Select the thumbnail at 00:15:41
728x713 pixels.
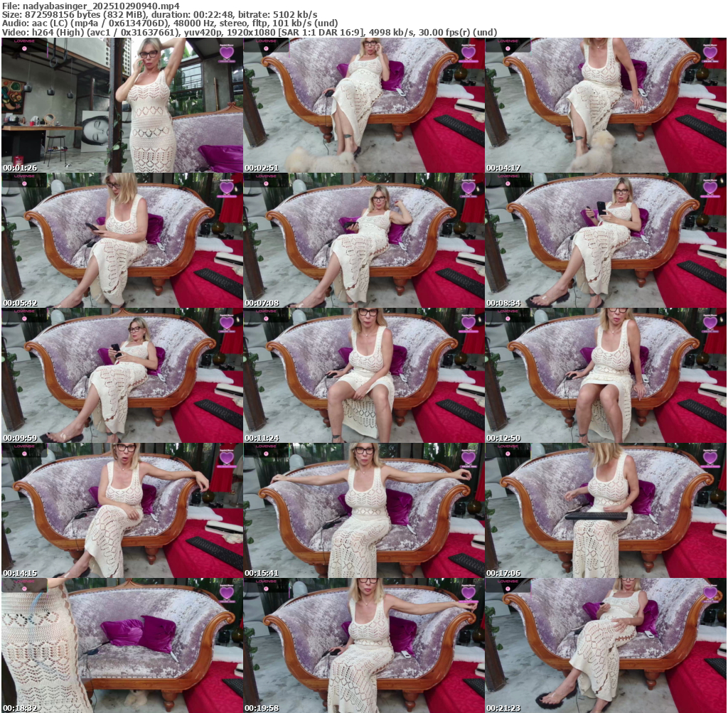tap(363, 510)
